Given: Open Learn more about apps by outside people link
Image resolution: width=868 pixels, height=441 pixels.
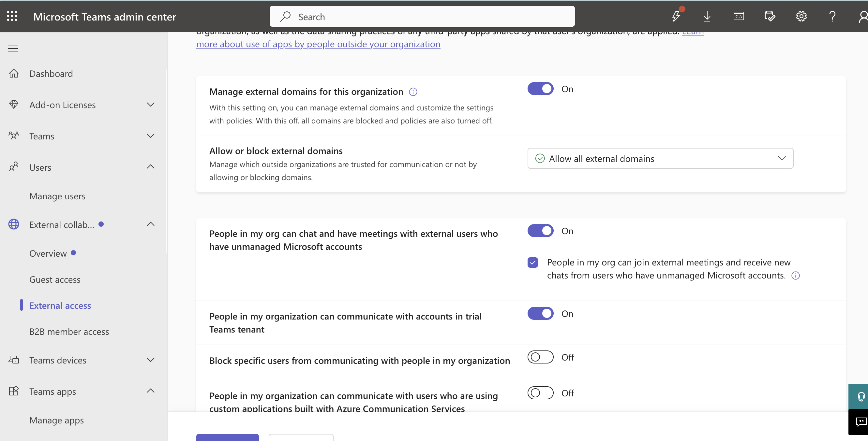Looking at the screenshot, I should coord(318,44).
